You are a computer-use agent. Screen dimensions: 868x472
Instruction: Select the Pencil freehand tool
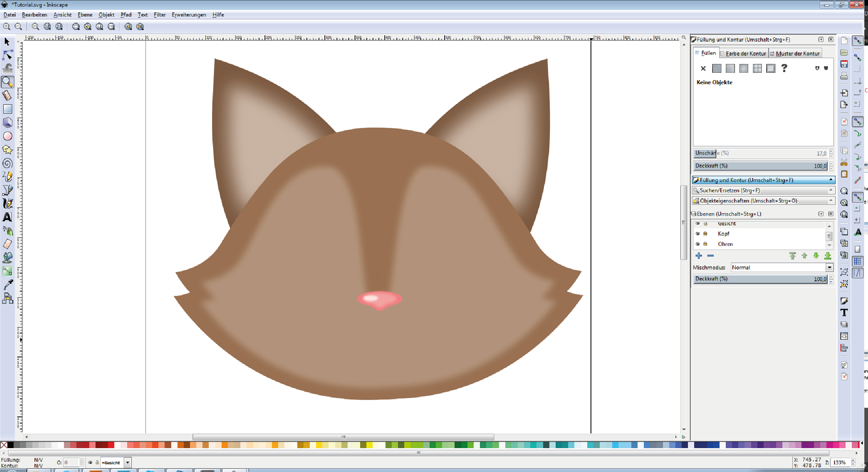(7, 176)
